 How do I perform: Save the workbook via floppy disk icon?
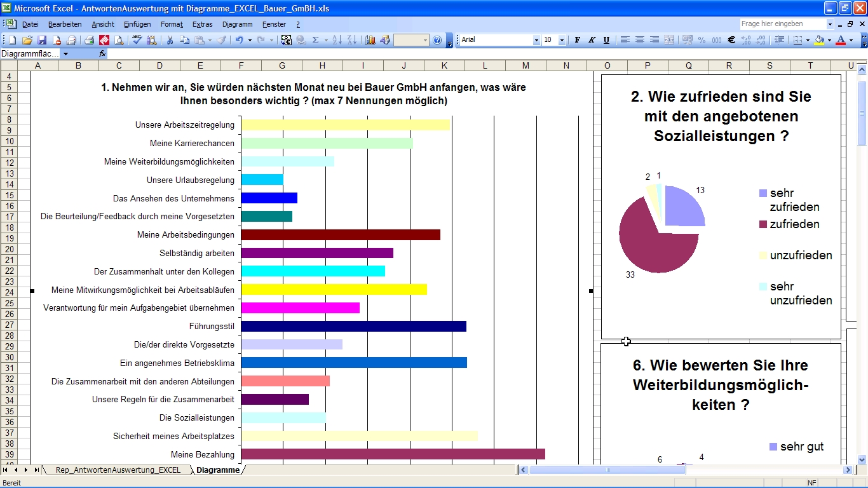pyautogui.click(x=42, y=40)
